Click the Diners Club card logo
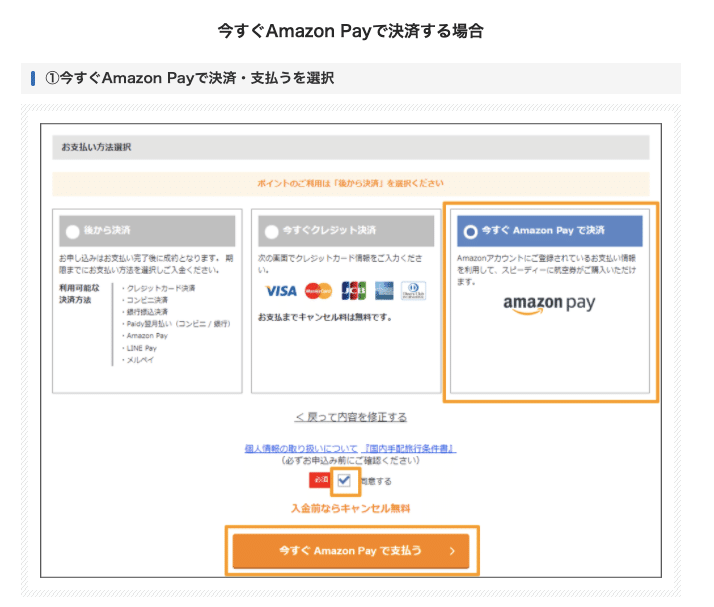The image size is (714, 607). tap(413, 291)
